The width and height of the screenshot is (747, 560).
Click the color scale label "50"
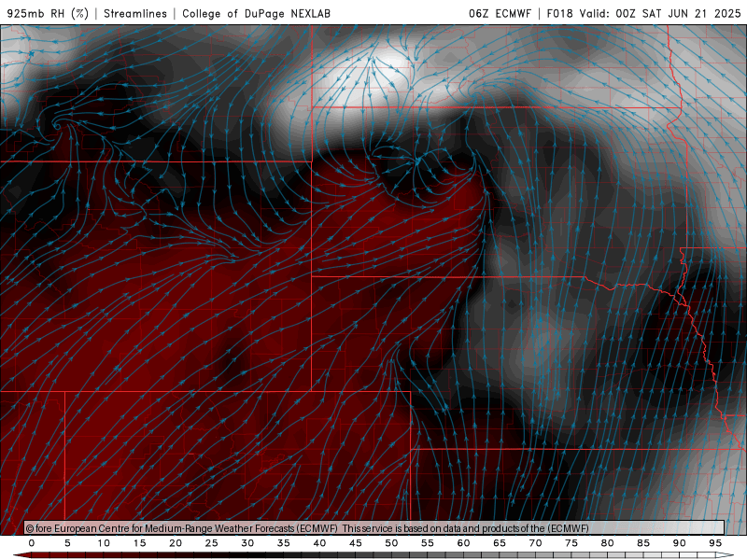(x=391, y=543)
